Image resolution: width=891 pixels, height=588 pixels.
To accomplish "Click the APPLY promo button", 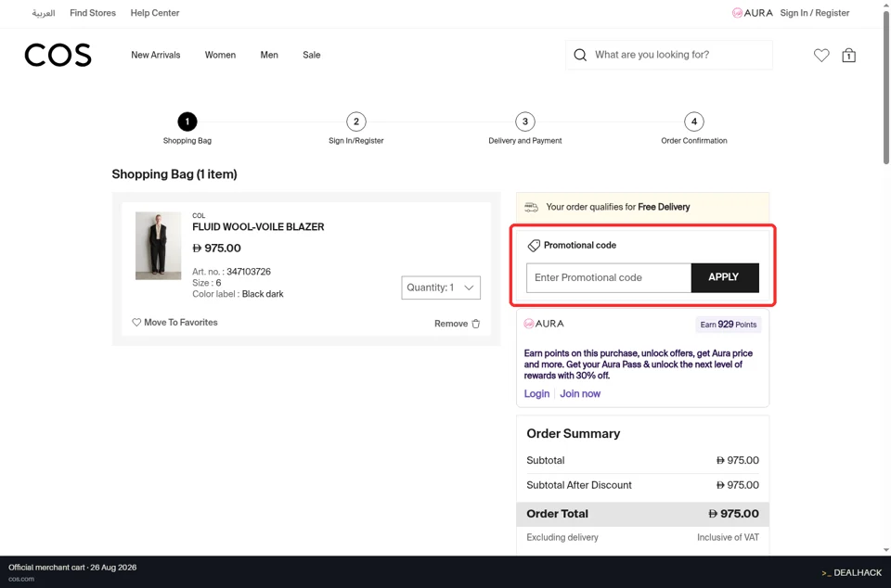I will 725,277.
